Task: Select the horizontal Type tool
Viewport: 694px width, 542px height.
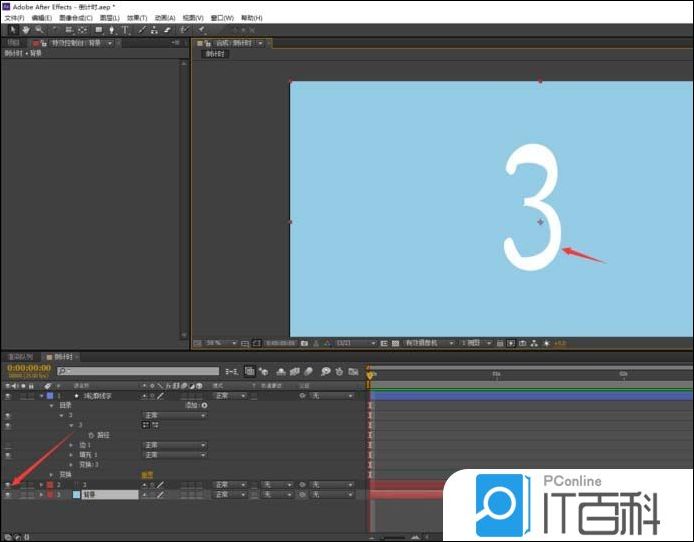Action: (x=126, y=30)
